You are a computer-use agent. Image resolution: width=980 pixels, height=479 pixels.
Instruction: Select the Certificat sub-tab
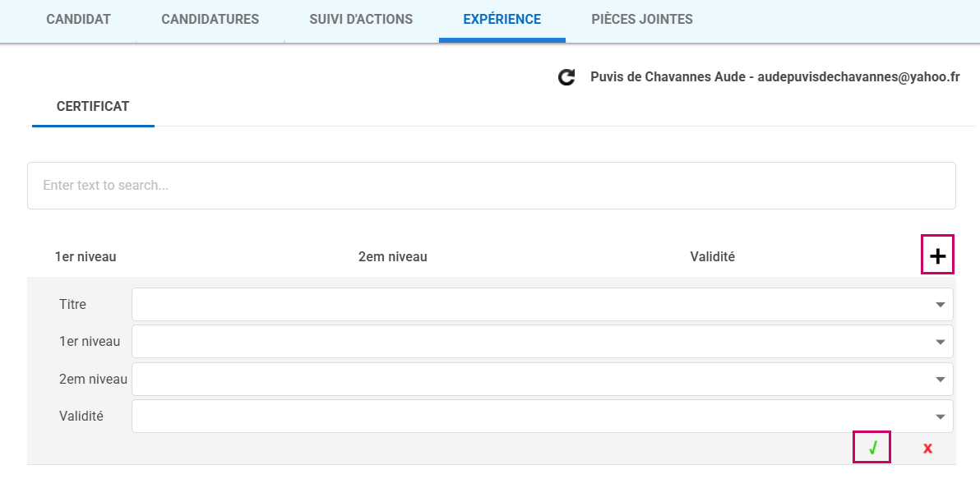(93, 107)
